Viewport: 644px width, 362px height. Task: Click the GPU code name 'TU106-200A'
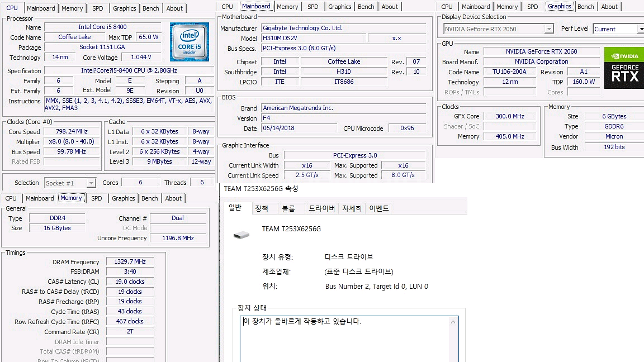[510, 72]
